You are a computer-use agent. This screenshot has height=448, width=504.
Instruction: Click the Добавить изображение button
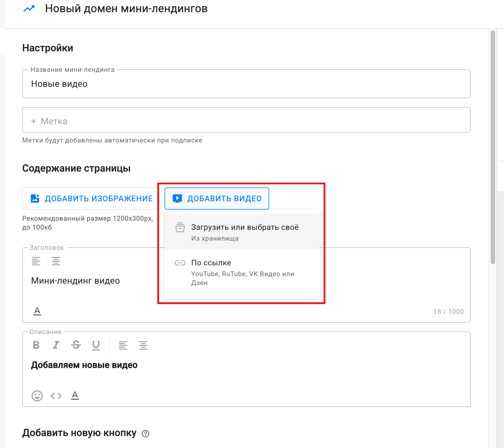(91, 198)
